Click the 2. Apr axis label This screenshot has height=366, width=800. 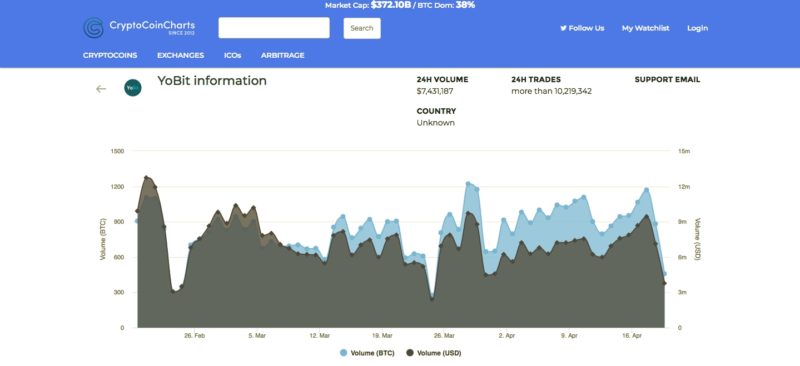507,336
